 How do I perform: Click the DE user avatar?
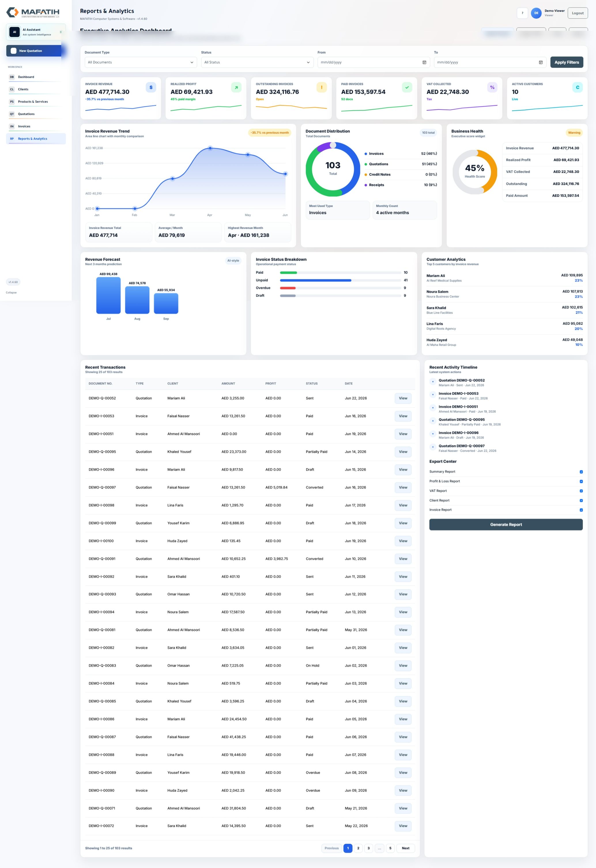click(536, 13)
